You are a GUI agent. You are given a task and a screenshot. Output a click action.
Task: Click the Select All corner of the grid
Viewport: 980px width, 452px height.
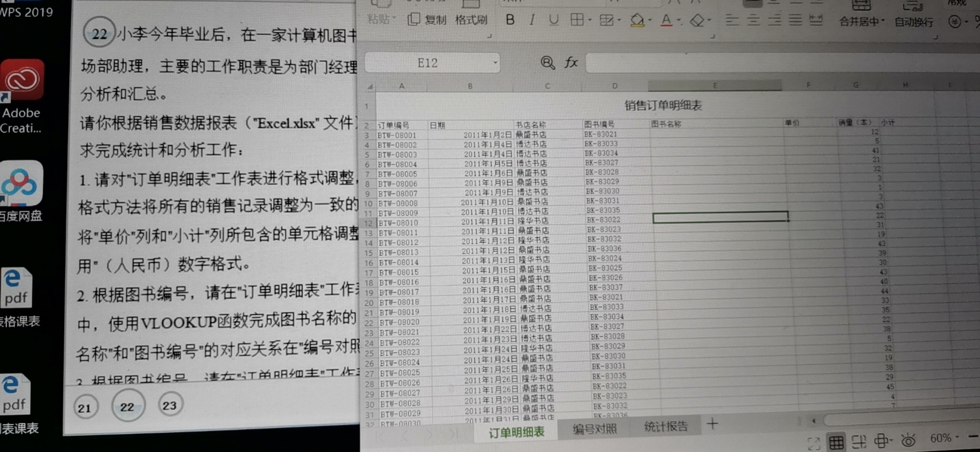pyautogui.click(x=370, y=86)
